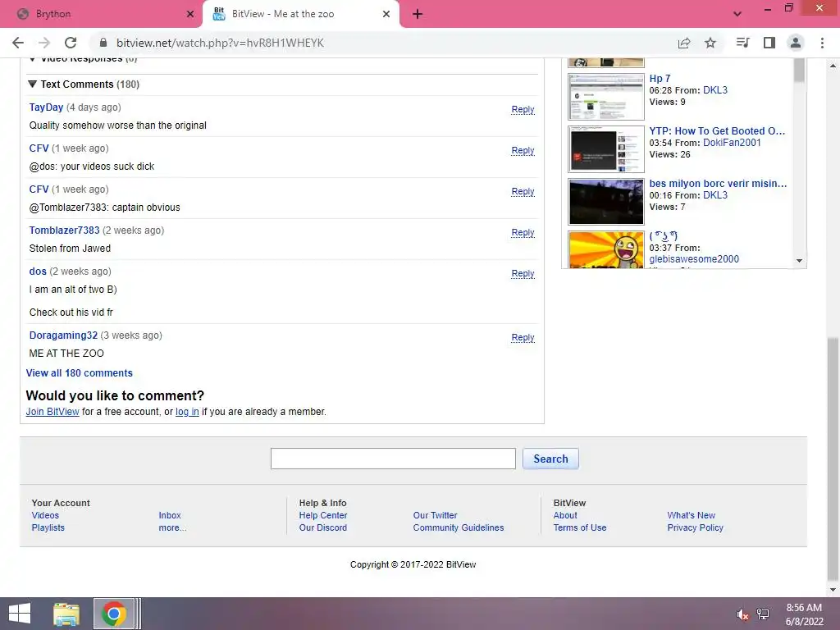Click the related videos scrollbar thumb
The width and height of the screenshot is (840, 630).
(799, 71)
